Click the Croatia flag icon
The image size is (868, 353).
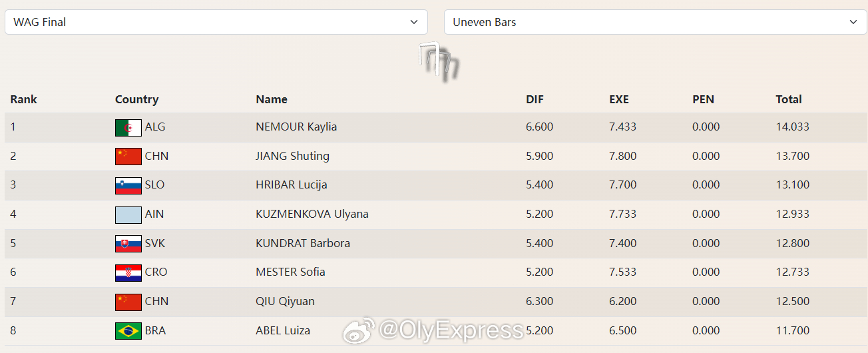point(128,272)
